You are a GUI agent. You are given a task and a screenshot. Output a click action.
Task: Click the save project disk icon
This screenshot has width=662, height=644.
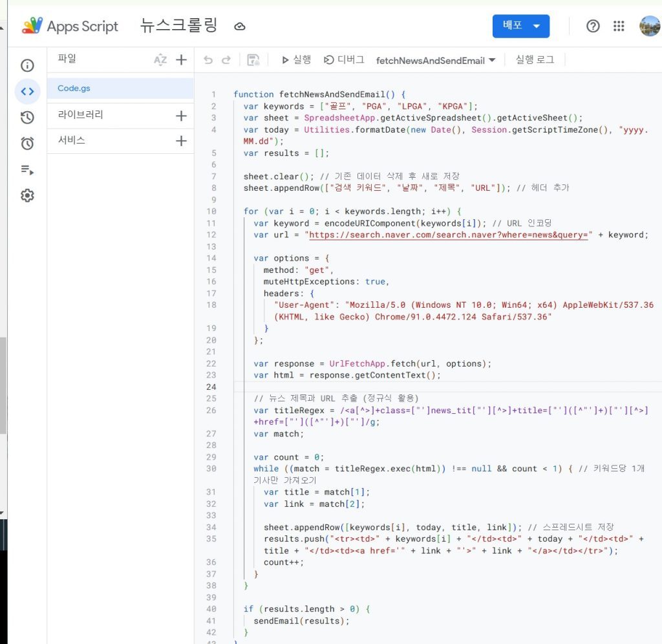pyautogui.click(x=253, y=60)
